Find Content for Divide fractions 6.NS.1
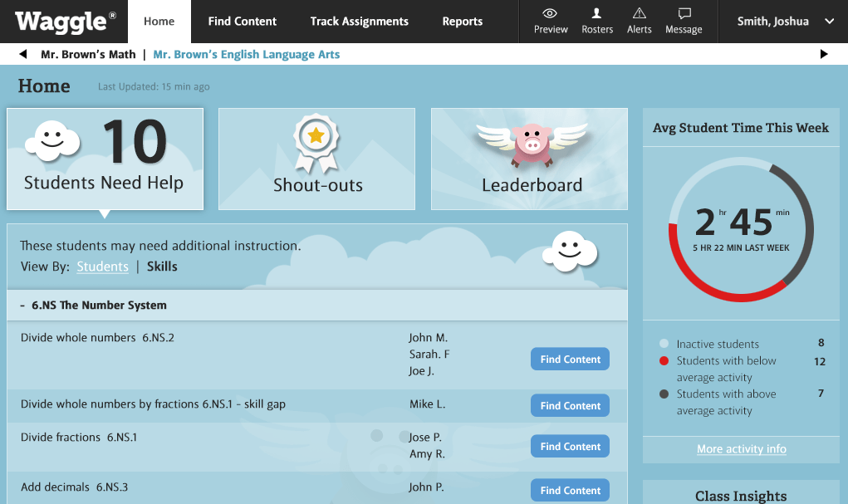 [x=570, y=446]
